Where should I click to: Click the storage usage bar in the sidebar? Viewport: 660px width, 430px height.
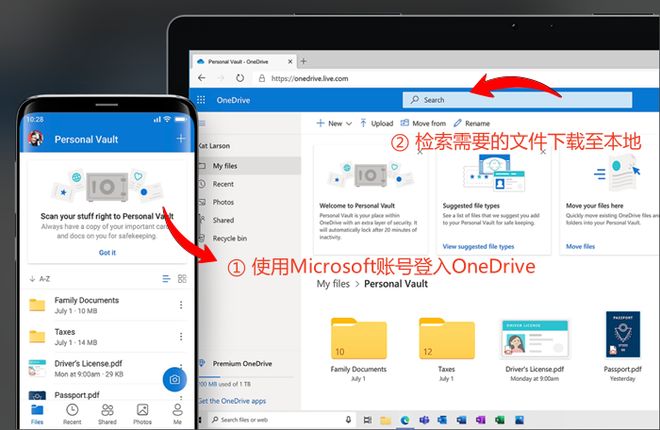point(246,377)
